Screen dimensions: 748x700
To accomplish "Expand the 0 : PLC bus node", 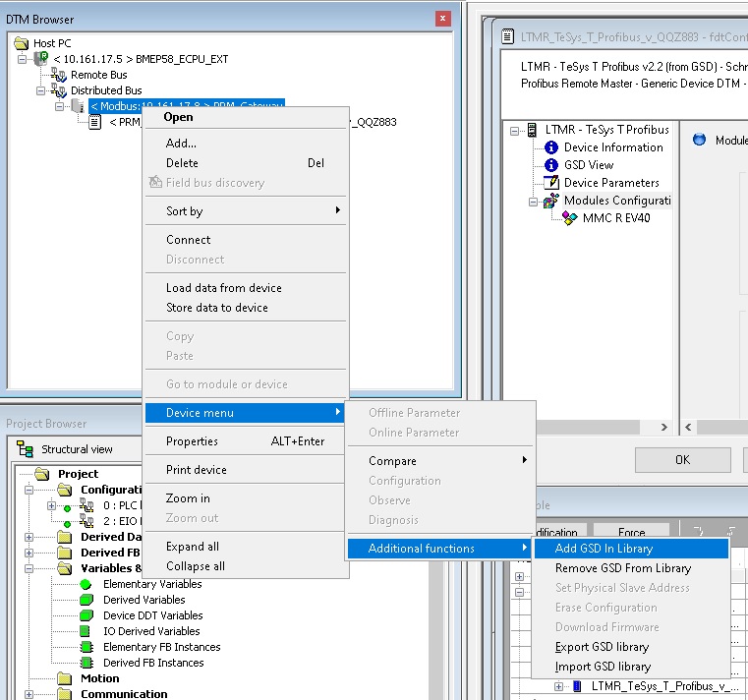I will click(51, 505).
